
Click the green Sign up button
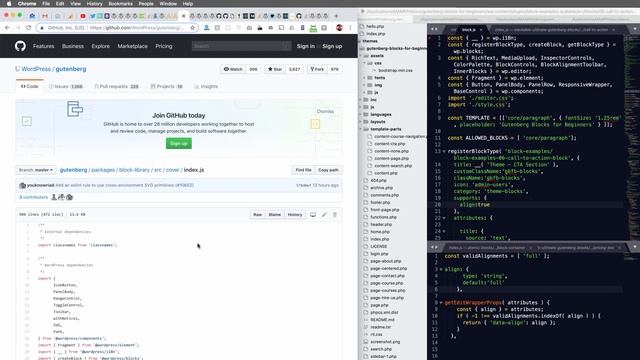click(179, 144)
